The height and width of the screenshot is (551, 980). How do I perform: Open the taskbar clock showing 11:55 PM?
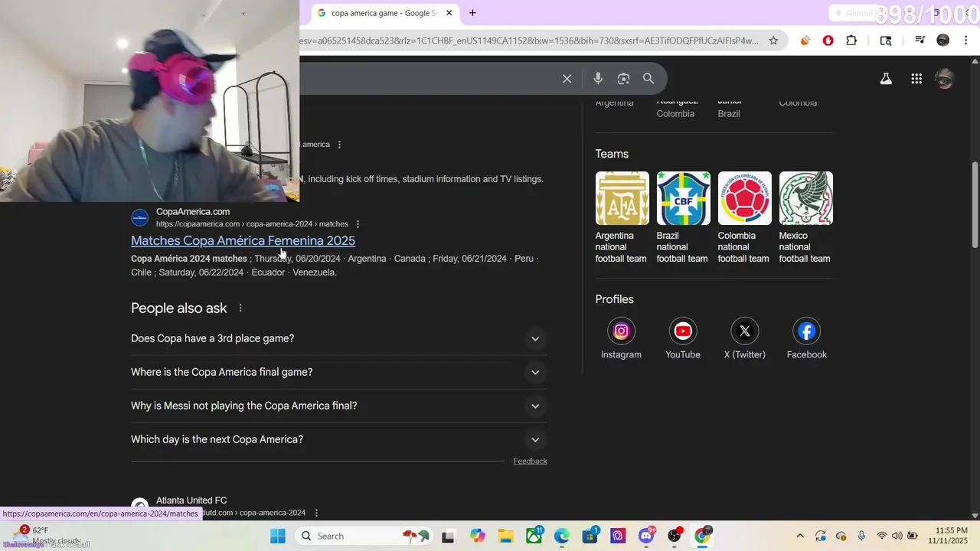pyautogui.click(x=949, y=536)
